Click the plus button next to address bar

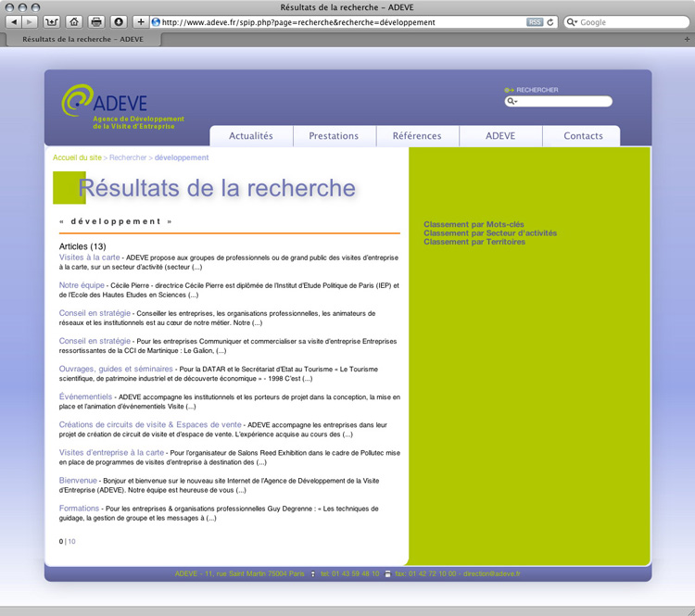coord(141,21)
